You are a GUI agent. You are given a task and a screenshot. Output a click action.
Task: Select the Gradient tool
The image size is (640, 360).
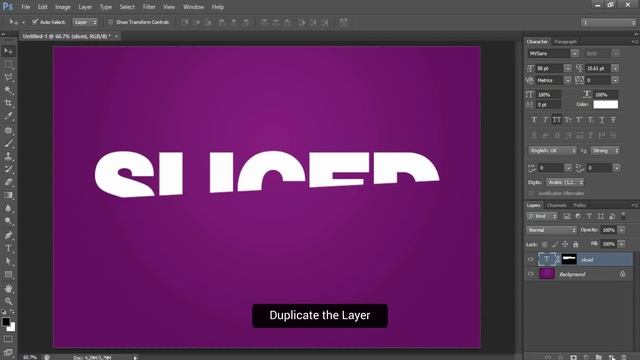[x=8, y=196]
